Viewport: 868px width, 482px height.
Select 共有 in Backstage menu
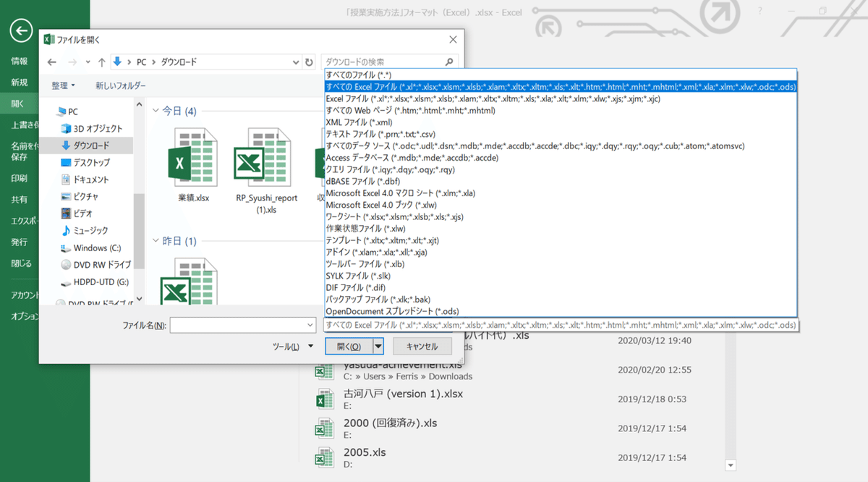[x=20, y=199]
